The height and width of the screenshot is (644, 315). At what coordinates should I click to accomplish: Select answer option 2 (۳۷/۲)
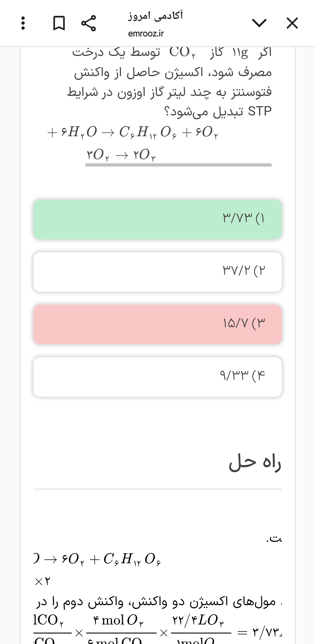[157, 272]
